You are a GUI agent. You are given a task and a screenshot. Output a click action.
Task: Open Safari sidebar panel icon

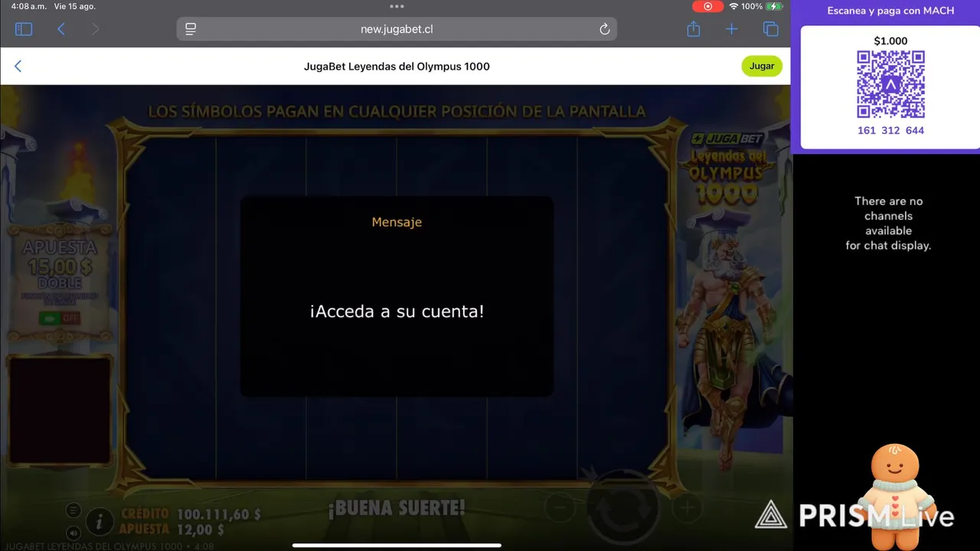point(24,29)
